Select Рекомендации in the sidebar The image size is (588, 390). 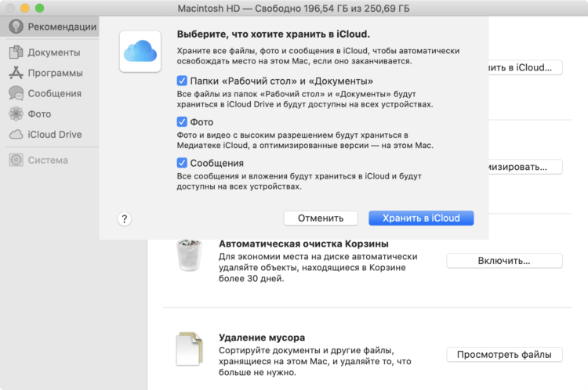[49, 27]
